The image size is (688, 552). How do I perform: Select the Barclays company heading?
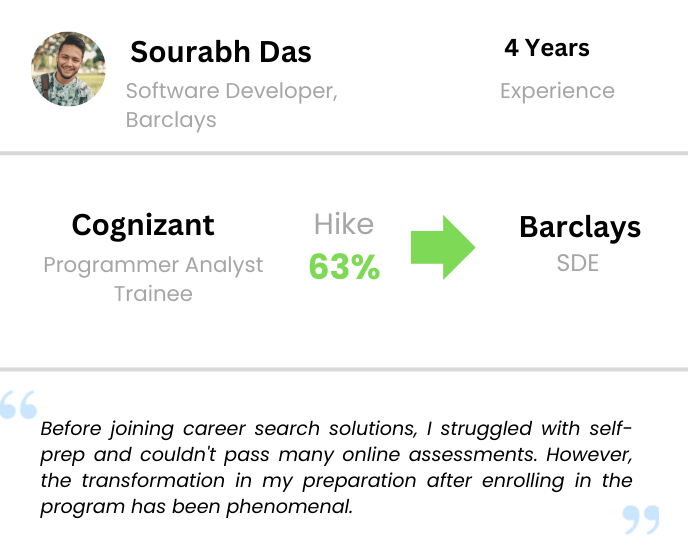click(x=580, y=227)
